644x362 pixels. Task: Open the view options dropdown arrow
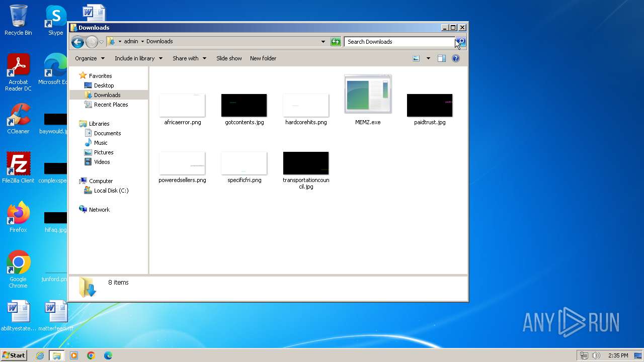(428, 58)
